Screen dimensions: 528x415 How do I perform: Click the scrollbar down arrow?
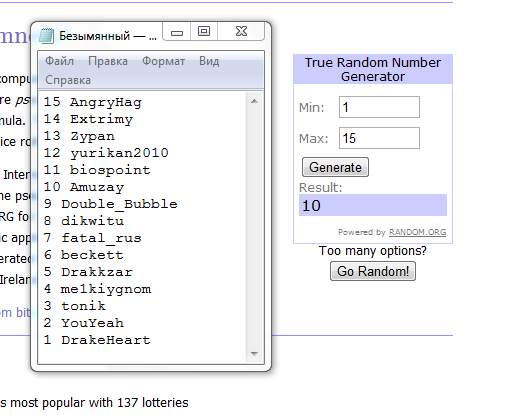pyautogui.click(x=255, y=354)
